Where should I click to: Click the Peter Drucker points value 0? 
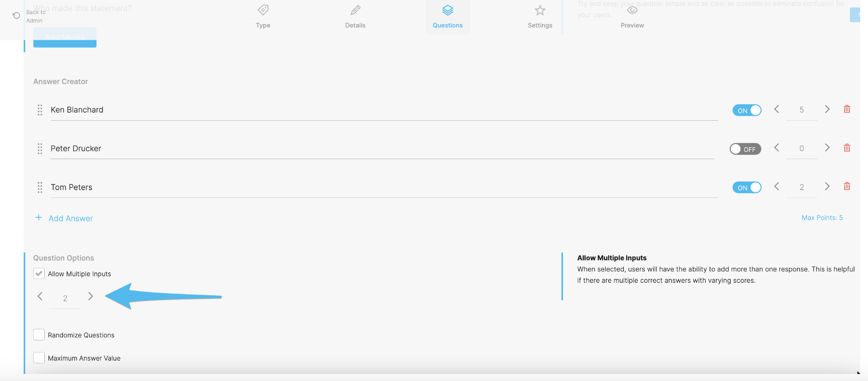point(802,149)
